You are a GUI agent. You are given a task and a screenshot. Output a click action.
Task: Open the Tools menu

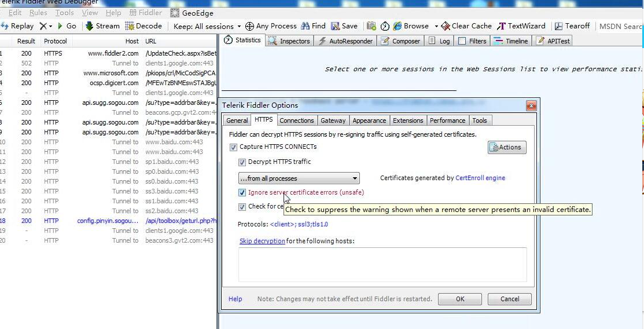[x=64, y=13]
